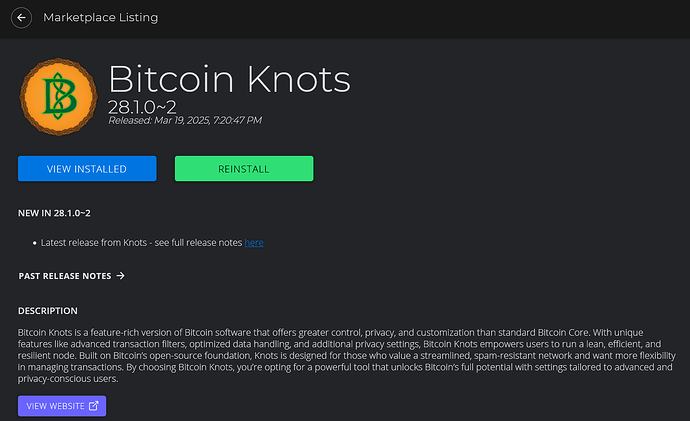Viewport: 690px width, 421px height.
Task: Click the version number 28.1.0~2
Action: [142, 107]
